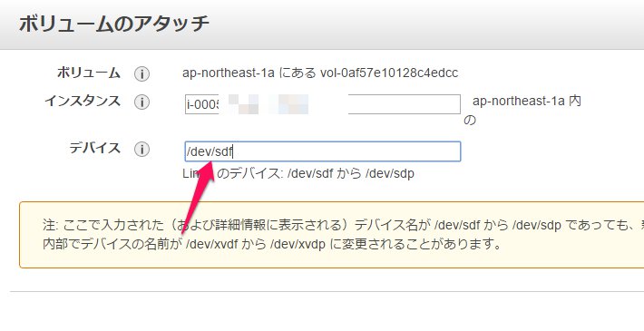
Task: Click the ボリュームのアタッチ dialog title
Action: coord(114,24)
